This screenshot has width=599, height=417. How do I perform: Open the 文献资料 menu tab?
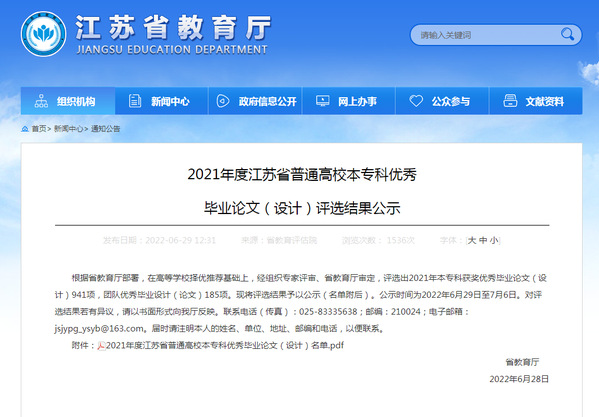tap(536, 101)
